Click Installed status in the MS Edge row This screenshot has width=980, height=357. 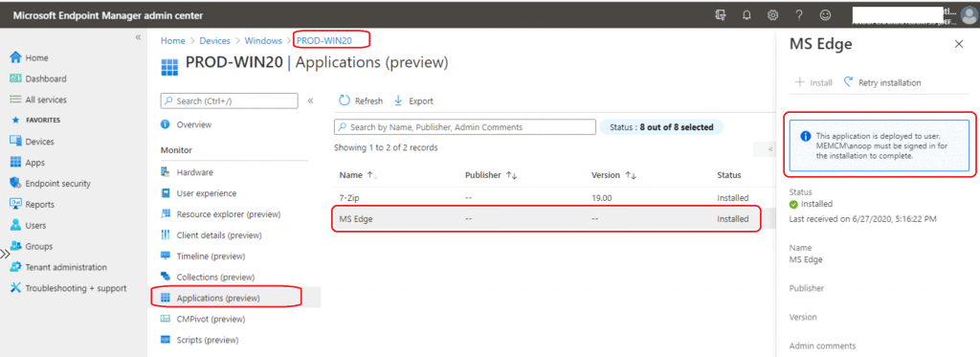point(732,219)
